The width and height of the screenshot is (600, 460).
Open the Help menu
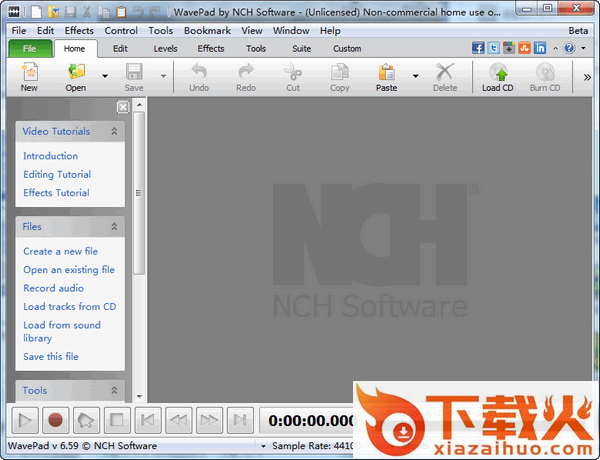[x=330, y=31]
